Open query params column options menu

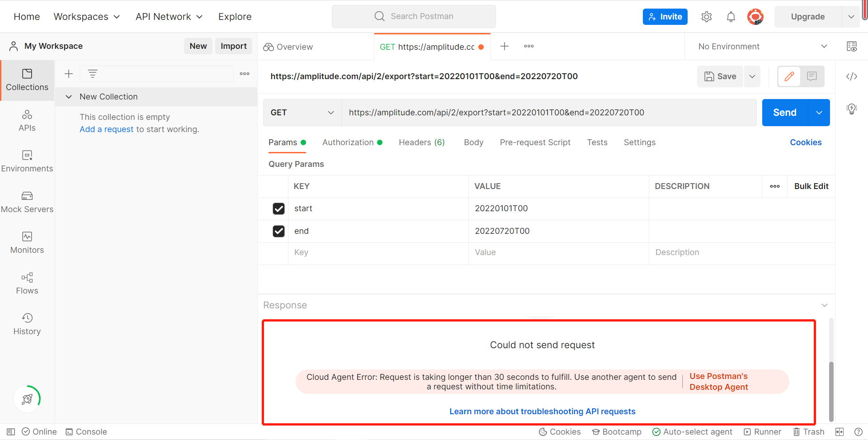click(775, 186)
